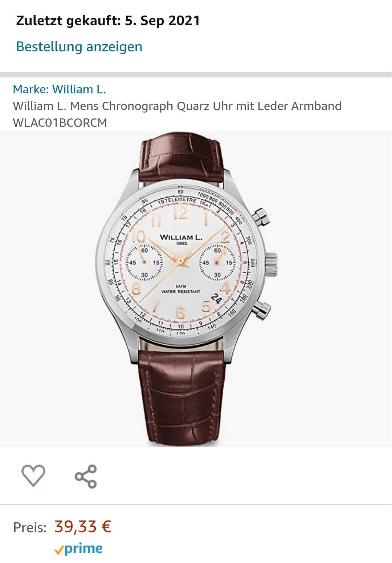
Task: Tap the date window showing 24
Action: pos(216,299)
